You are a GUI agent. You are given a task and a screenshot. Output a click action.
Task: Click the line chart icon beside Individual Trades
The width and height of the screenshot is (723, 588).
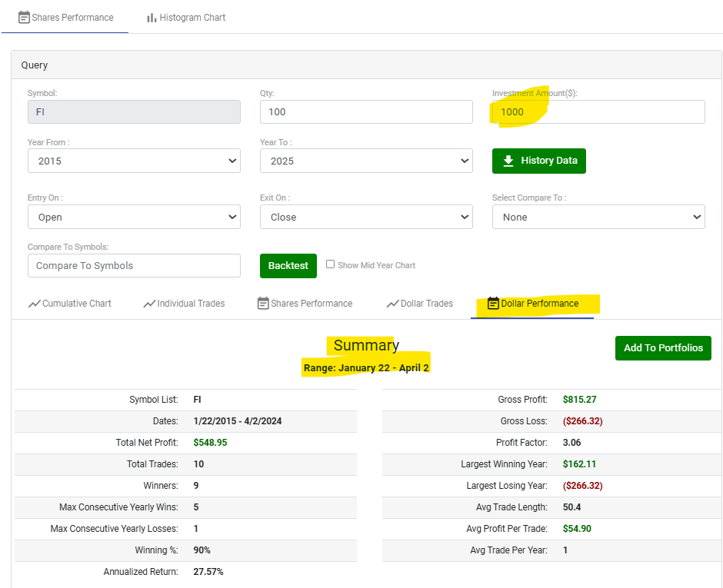pos(149,304)
